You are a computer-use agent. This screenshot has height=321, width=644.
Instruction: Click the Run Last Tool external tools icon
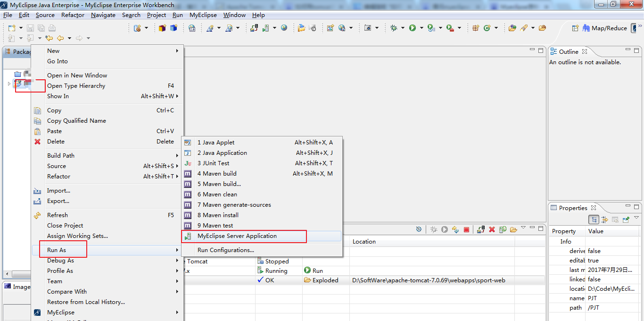[450, 28]
